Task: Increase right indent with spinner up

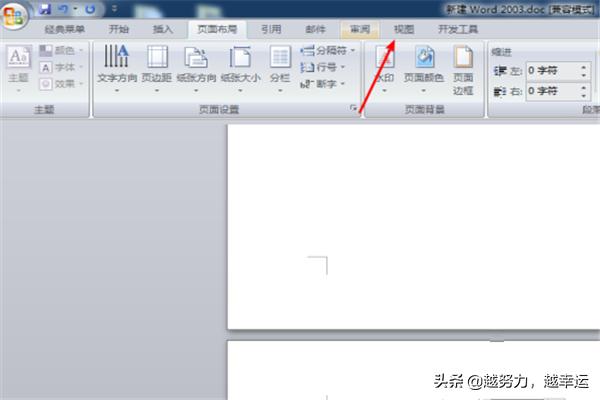Action: [x=584, y=88]
